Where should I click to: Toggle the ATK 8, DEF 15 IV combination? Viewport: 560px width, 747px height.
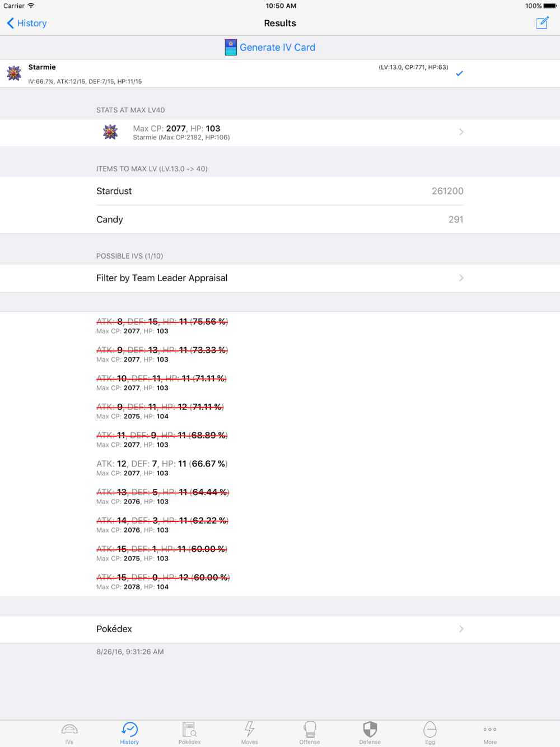pos(280,325)
